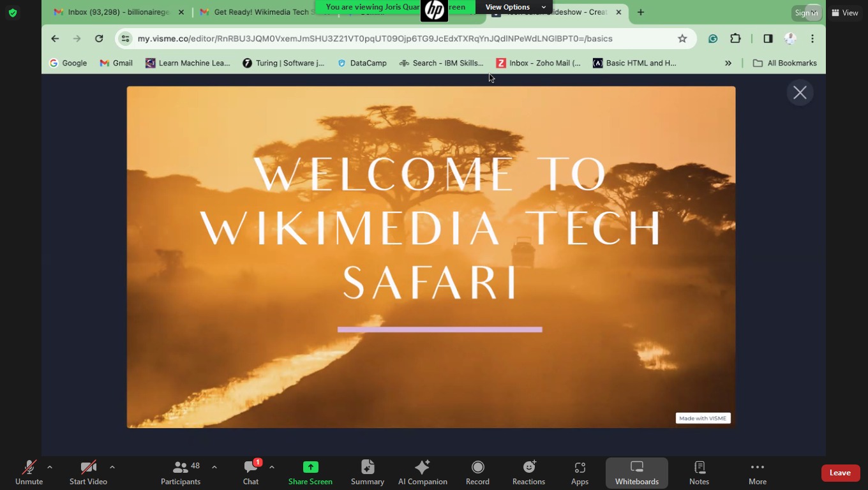The width and height of the screenshot is (868, 490).
Task: Click the green Share Screen button
Action: tap(310, 473)
